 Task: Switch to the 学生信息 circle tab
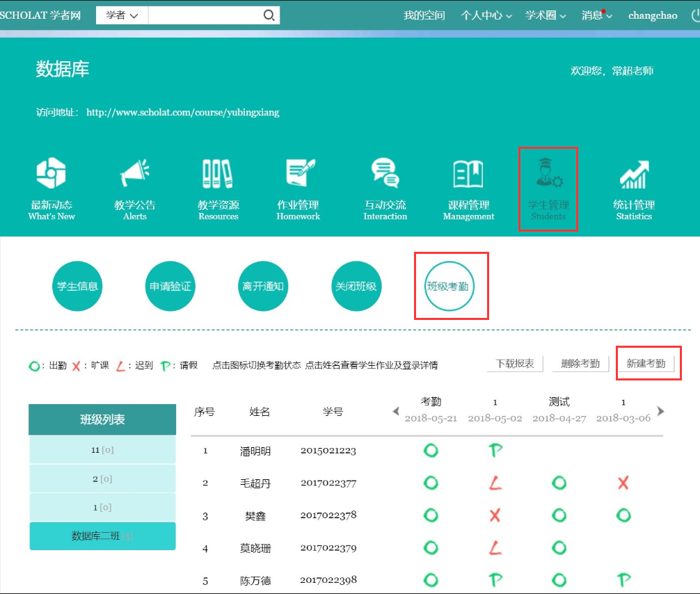click(x=77, y=286)
